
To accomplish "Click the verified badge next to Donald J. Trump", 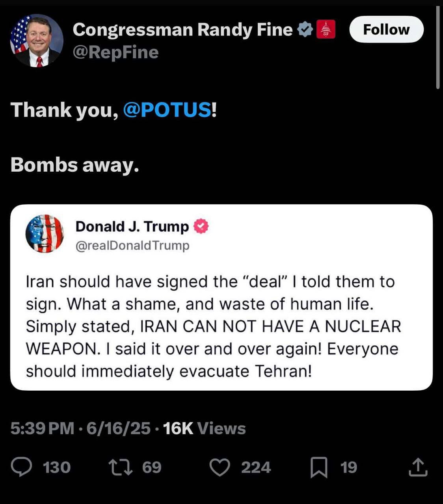I will [201, 226].
